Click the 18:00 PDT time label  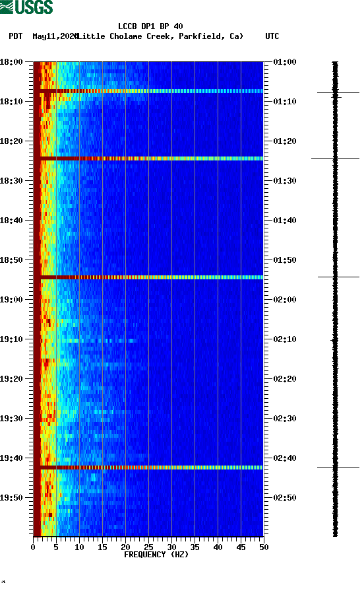click(11, 62)
